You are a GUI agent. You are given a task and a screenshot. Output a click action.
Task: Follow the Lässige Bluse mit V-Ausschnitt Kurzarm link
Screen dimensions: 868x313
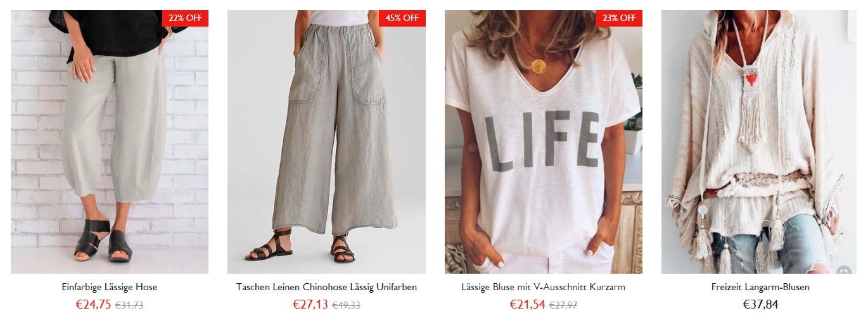point(544,287)
